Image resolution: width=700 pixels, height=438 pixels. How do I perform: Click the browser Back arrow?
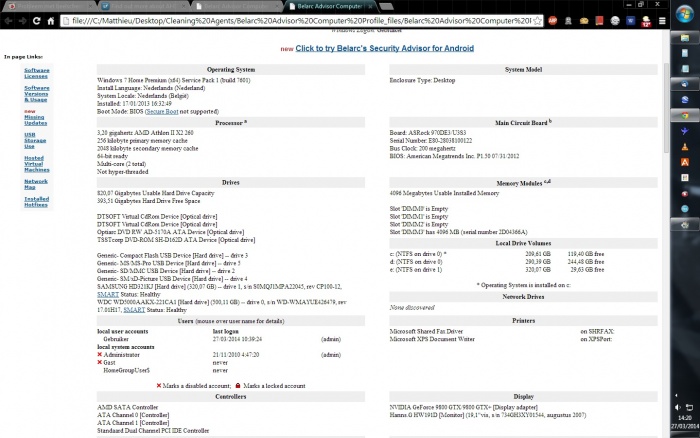[x=8, y=21]
